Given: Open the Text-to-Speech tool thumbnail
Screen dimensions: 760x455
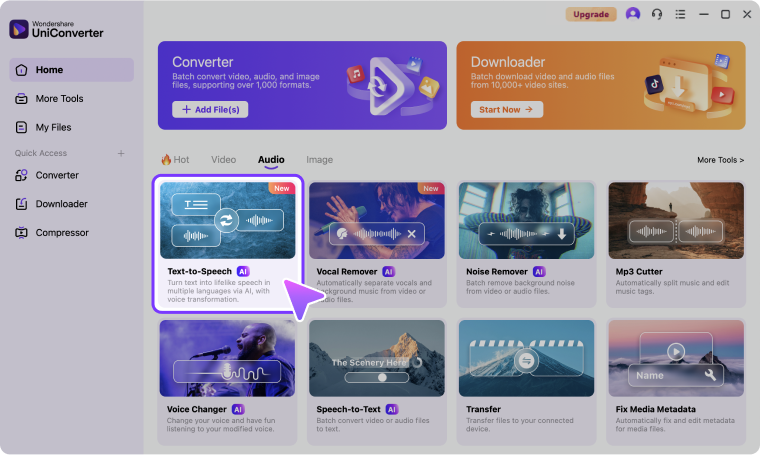Looking at the screenshot, I should [x=227, y=220].
